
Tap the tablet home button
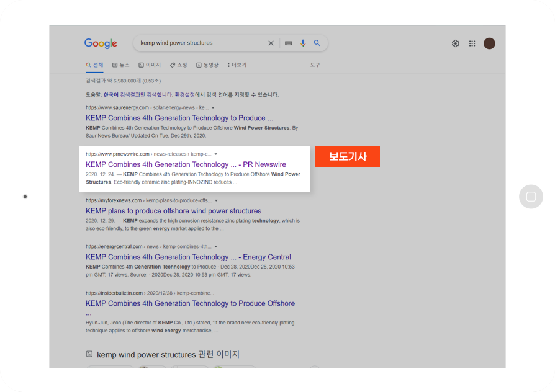531,197
